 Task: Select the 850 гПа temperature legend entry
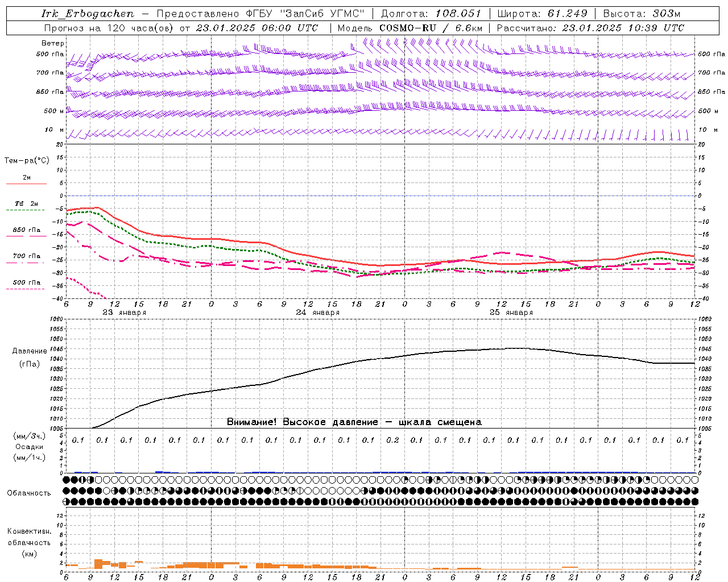27,232
